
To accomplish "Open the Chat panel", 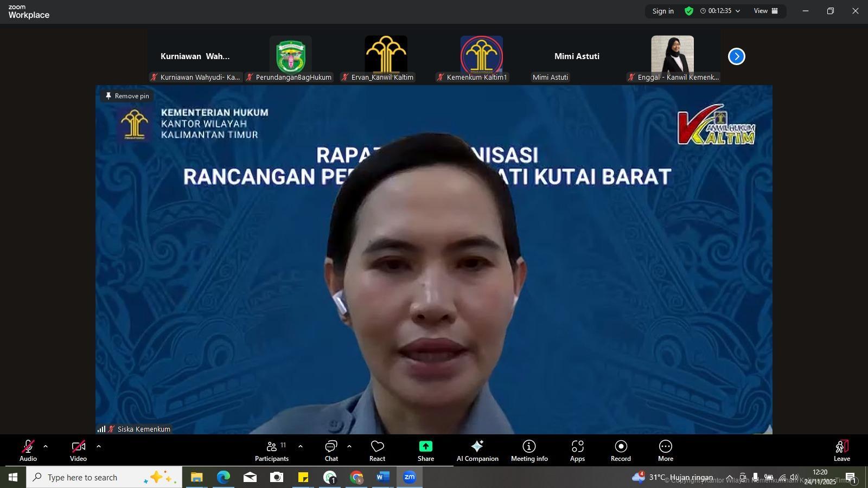I will coord(331,451).
